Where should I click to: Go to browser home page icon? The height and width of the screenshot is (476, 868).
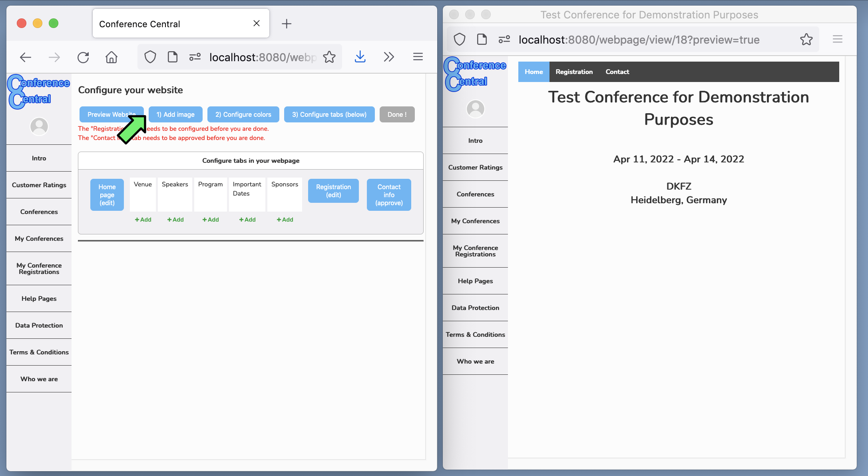[x=111, y=58]
